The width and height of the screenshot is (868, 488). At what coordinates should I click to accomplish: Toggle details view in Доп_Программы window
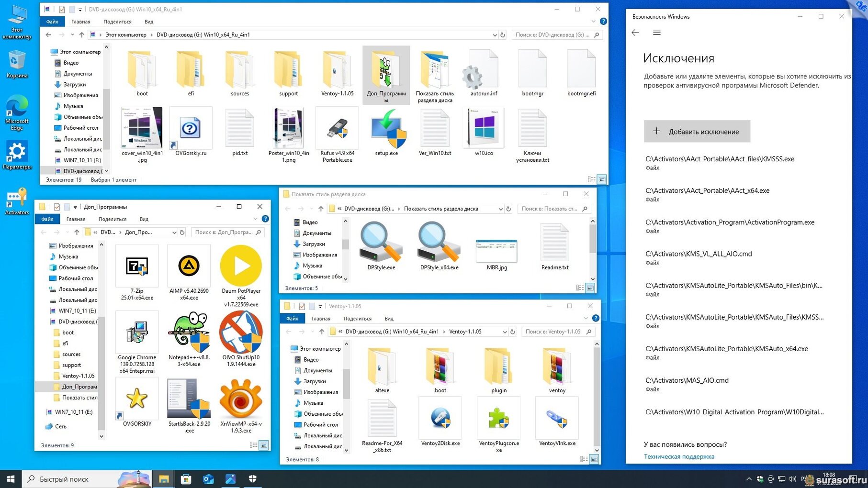253,445
